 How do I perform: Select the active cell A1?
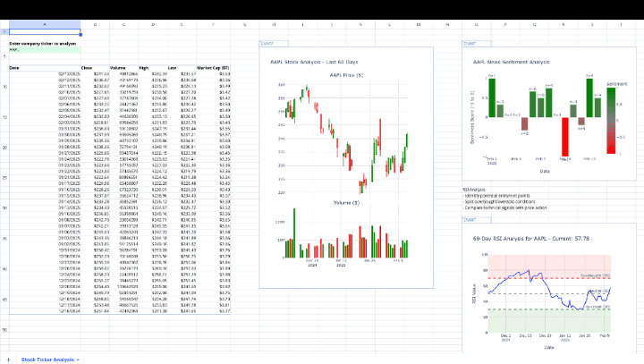[45, 31]
